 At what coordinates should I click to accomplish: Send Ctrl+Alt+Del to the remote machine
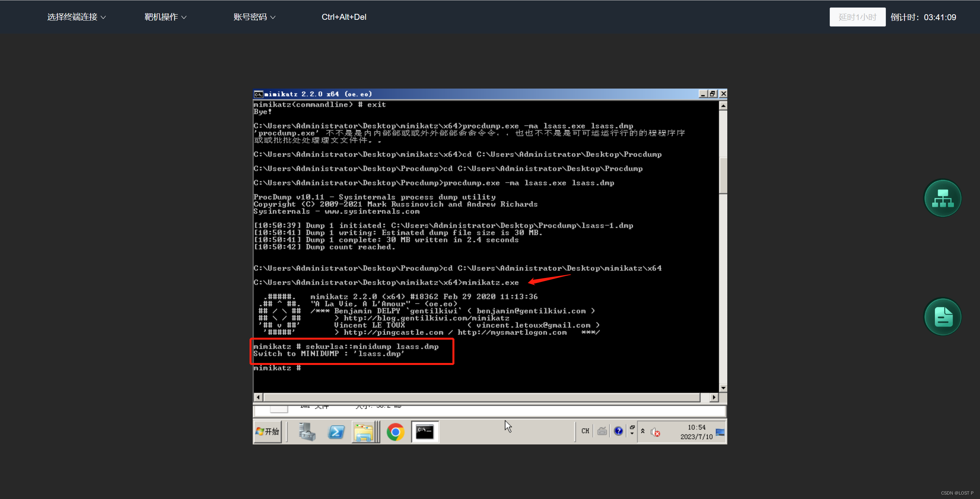tap(344, 17)
